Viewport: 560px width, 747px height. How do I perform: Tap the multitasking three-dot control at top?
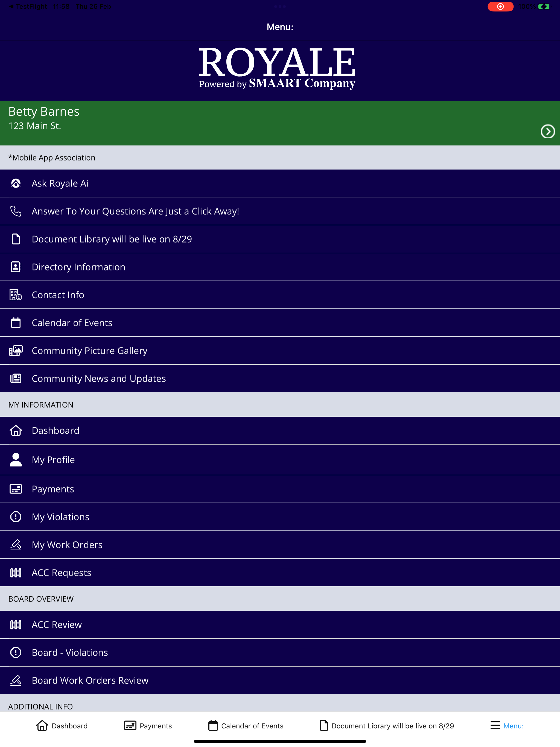pyautogui.click(x=280, y=6)
